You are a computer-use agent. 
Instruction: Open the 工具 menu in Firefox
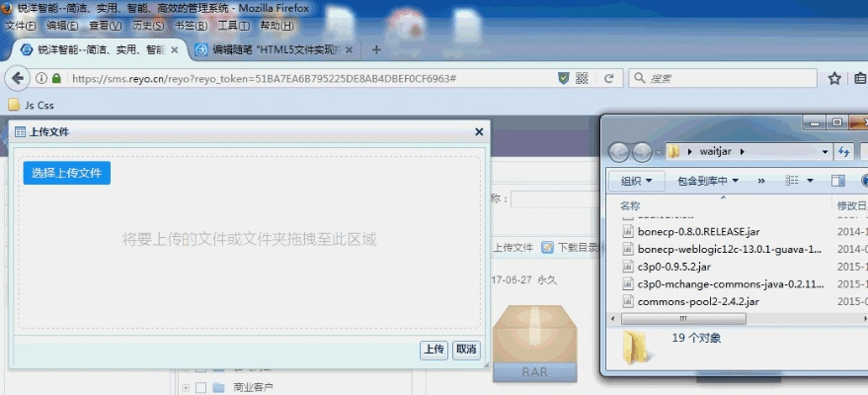click(234, 26)
